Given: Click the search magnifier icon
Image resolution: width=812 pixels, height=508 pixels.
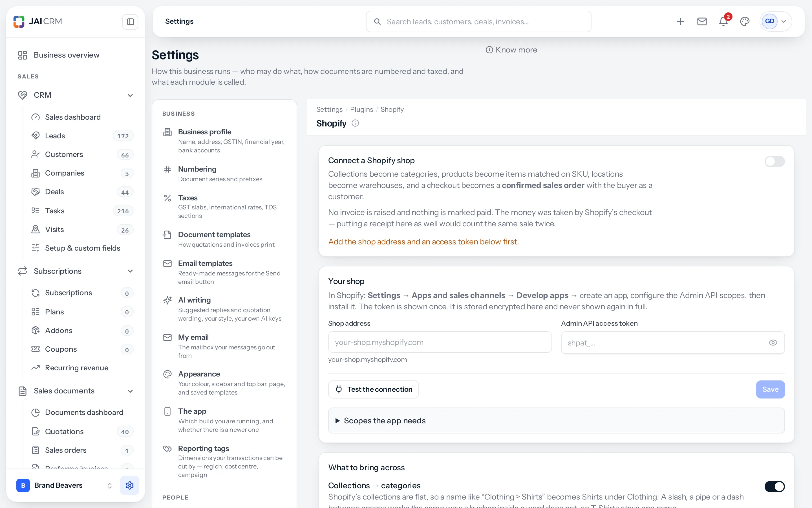Looking at the screenshot, I should click(377, 21).
